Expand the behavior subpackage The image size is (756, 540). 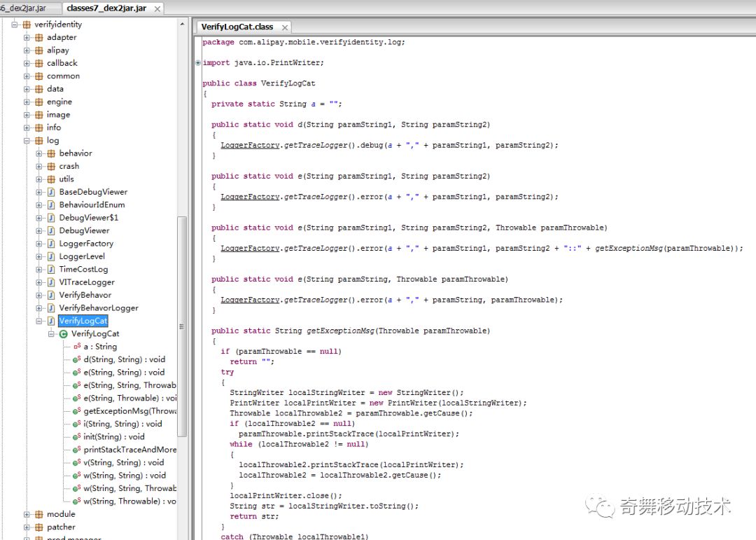point(39,153)
